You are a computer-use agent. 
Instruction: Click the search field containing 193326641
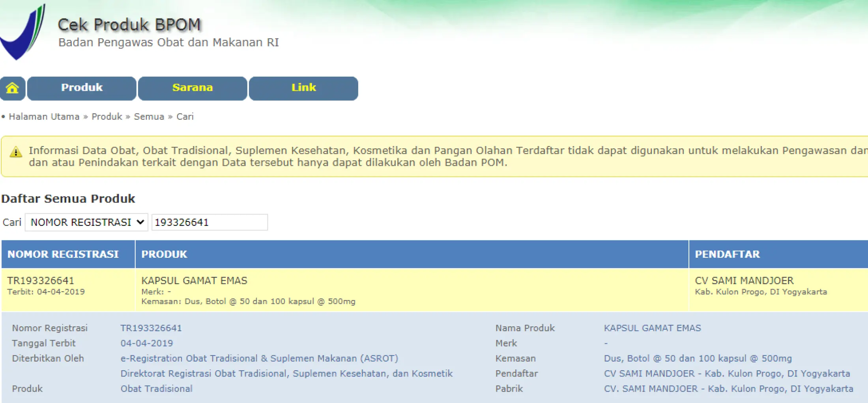(x=210, y=222)
